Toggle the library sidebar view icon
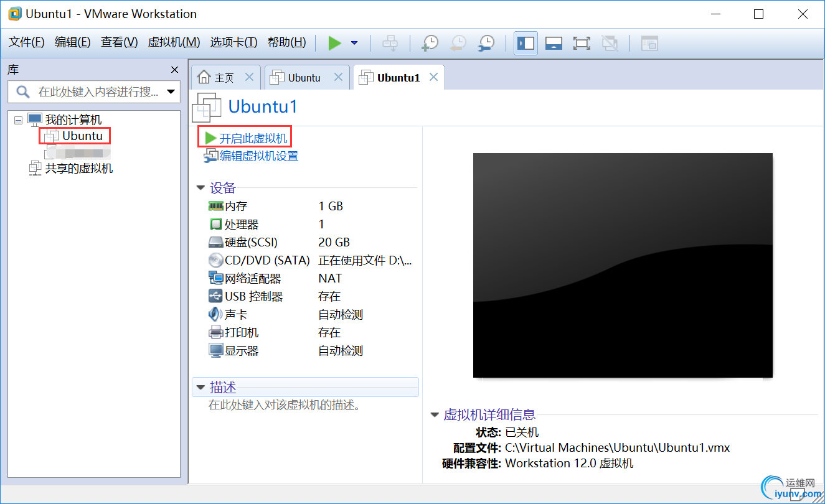This screenshot has width=825, height=504. (x=526, y=43)
